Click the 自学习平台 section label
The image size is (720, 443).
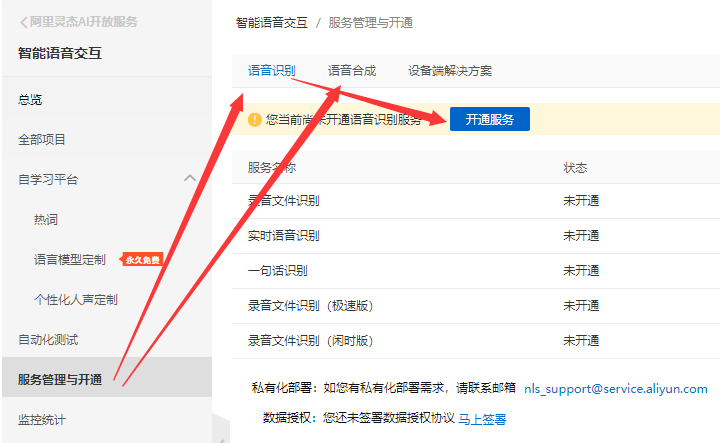tap(48, 179)
